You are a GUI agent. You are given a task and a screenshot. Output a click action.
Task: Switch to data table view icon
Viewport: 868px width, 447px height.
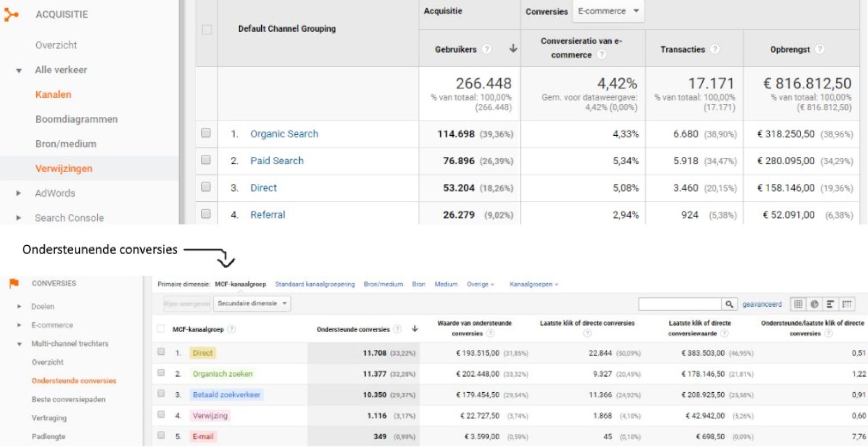click(798, 304)
